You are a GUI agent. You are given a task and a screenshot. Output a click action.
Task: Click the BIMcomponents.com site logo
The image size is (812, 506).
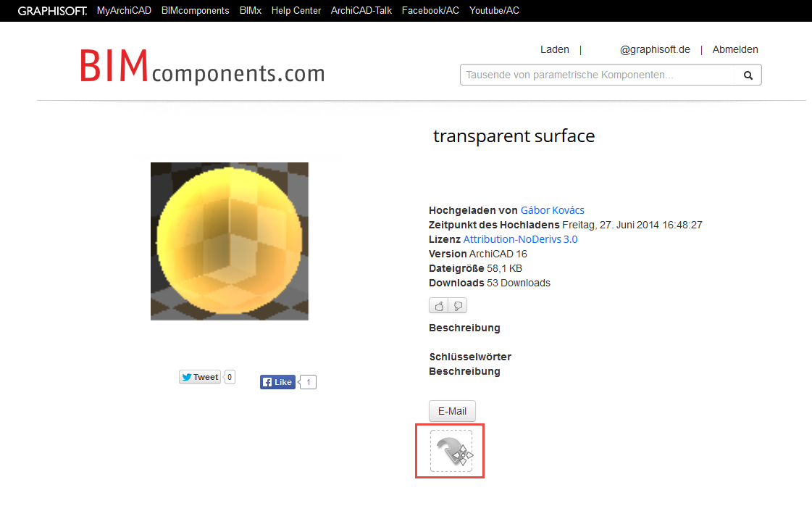pyautogui.click(x=203, y=67)
